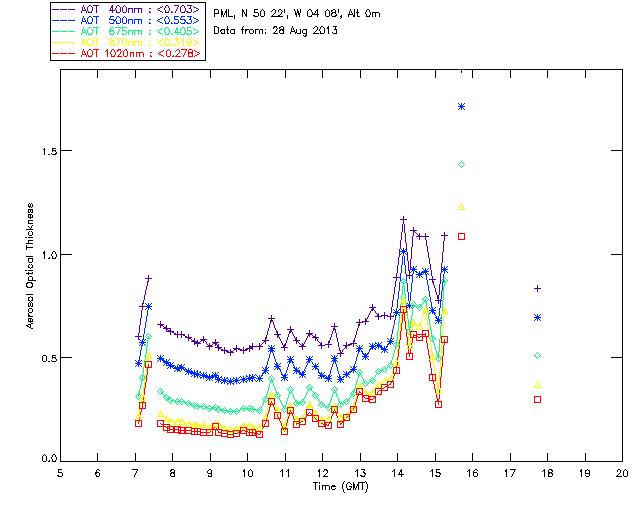The image size is (640, 512).
Task: Click x-axis label 8
Action: [x=173, y=473]
